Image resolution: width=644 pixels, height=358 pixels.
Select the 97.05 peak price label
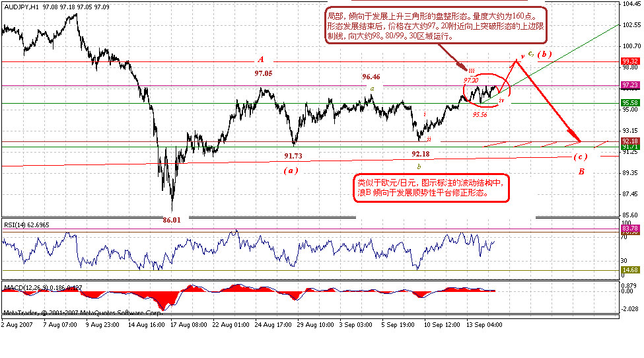pos(264,73)
